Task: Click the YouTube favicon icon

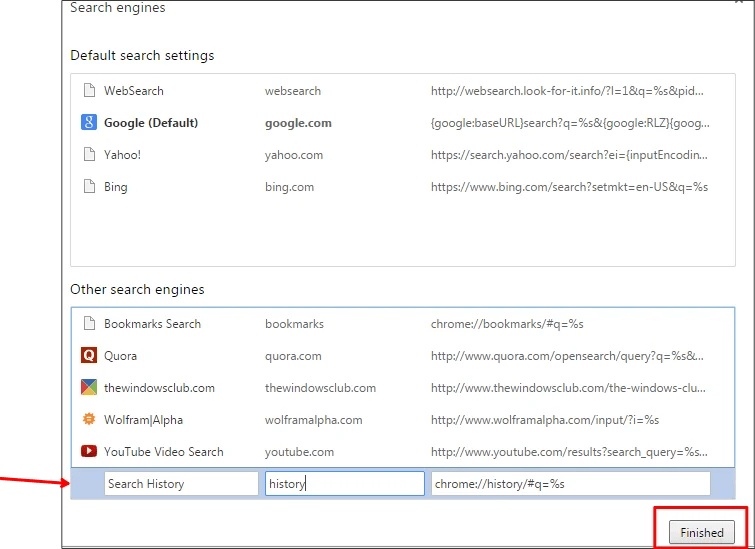Action: click(x=89, y=451)
